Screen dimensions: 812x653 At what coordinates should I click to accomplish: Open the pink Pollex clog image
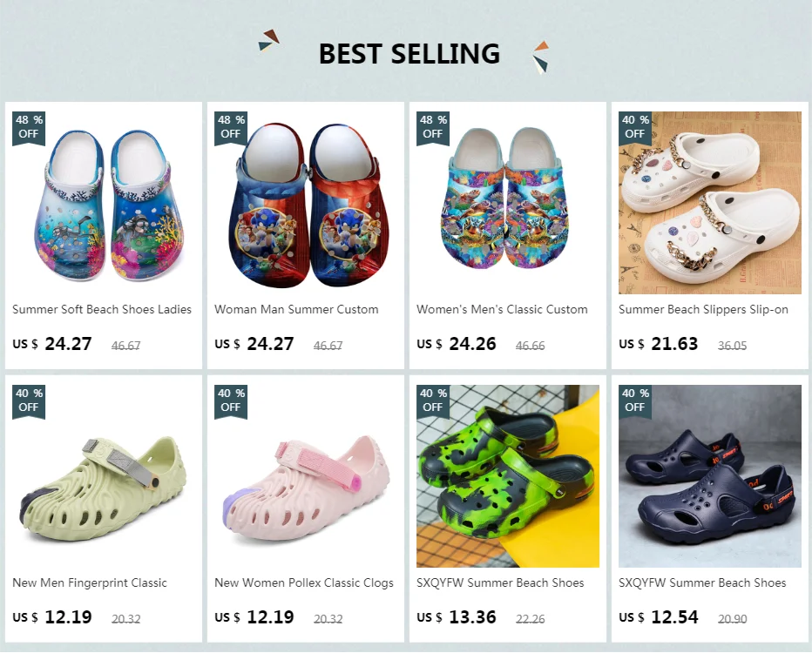pos(305,476)
